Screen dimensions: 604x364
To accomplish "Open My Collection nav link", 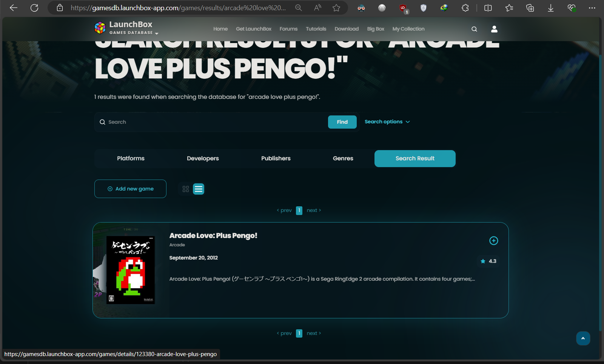I will pos(408,29).
